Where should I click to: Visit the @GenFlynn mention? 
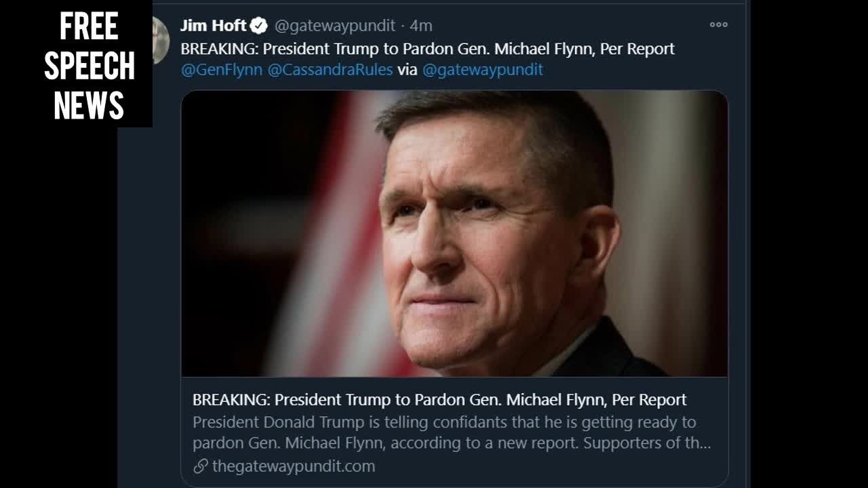click(x=221, y=70)
